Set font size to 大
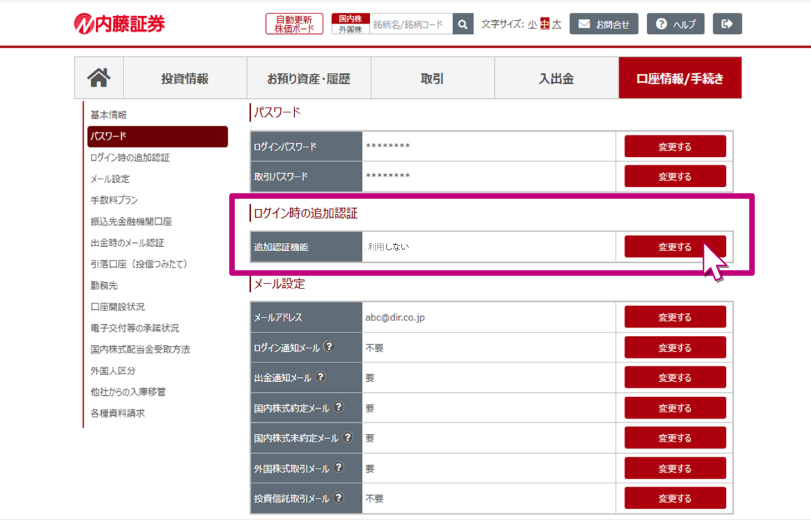This screenshot has height=520, width=811. coord(557,24)
